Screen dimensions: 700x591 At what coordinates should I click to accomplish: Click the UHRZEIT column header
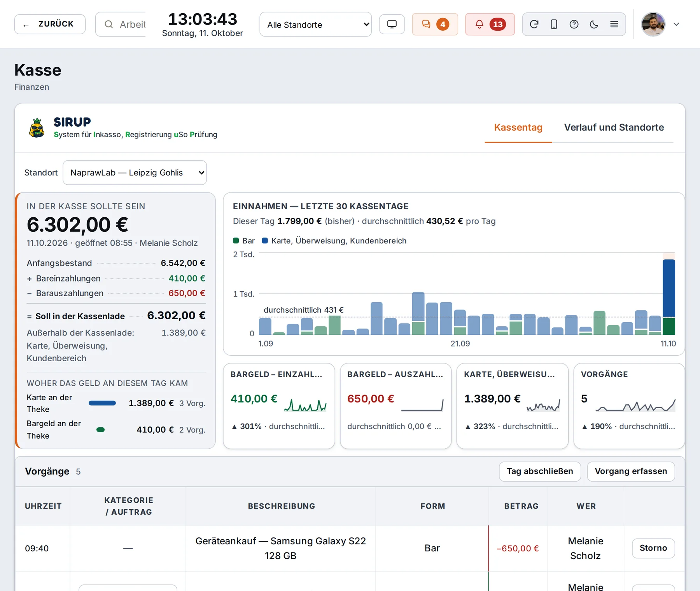(43, 506)
